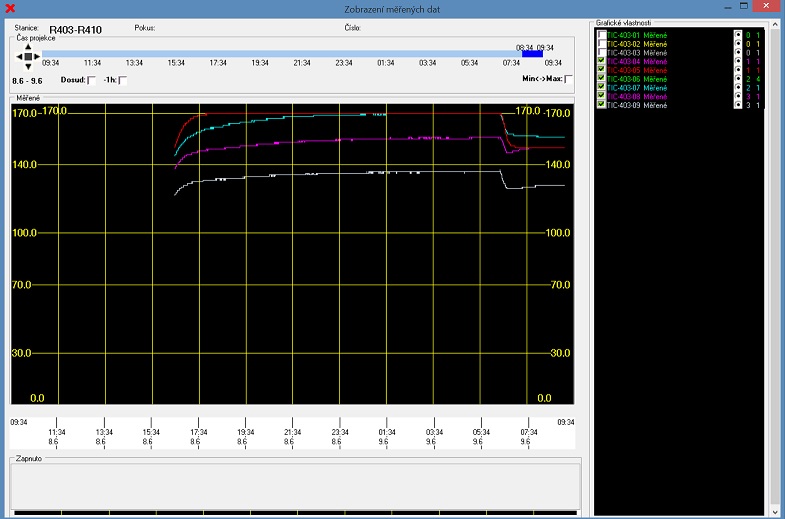Click the blue time range selection block

(x=532, y=54)
